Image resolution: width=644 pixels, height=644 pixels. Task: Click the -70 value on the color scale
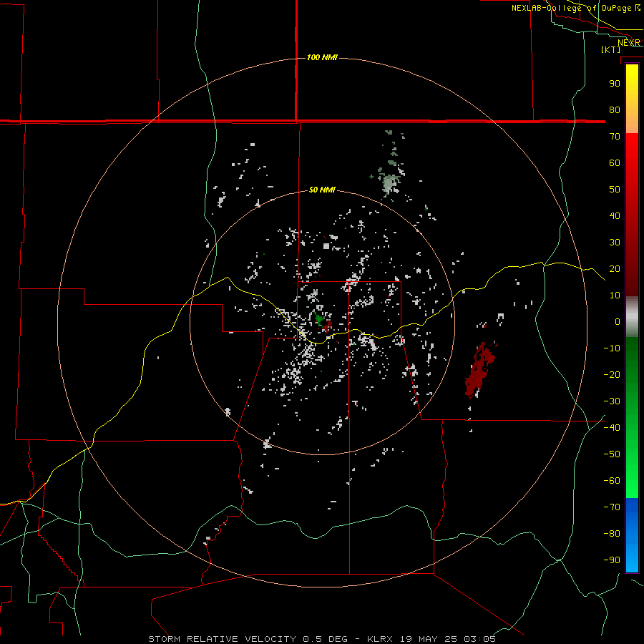click(612, 507)
